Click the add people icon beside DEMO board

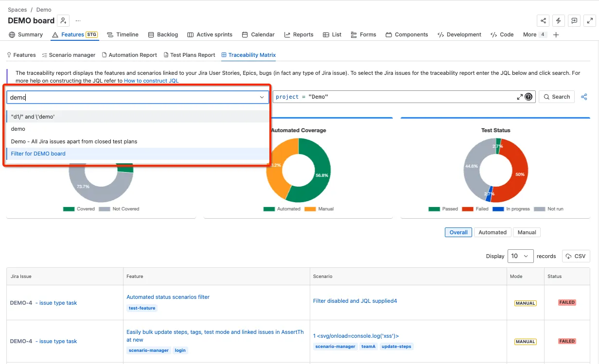click(x=63, y=20)
